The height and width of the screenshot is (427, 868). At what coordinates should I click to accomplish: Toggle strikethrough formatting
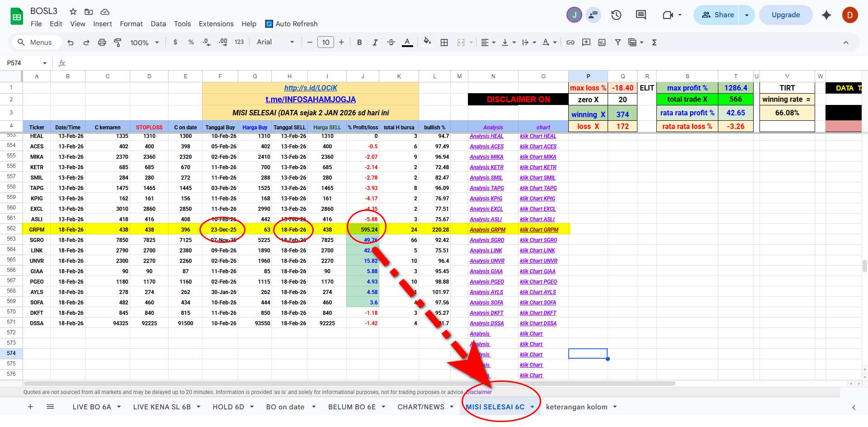coord(391,43)
